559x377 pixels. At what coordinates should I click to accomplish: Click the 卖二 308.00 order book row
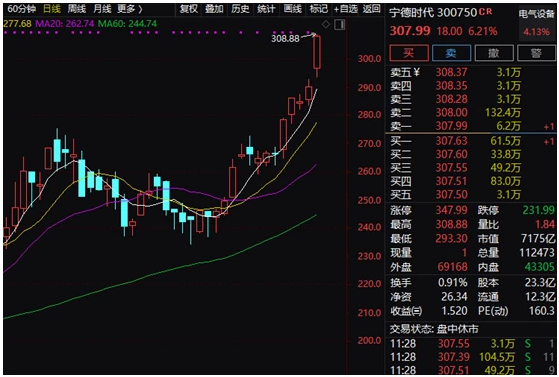[x=471, y=113]
